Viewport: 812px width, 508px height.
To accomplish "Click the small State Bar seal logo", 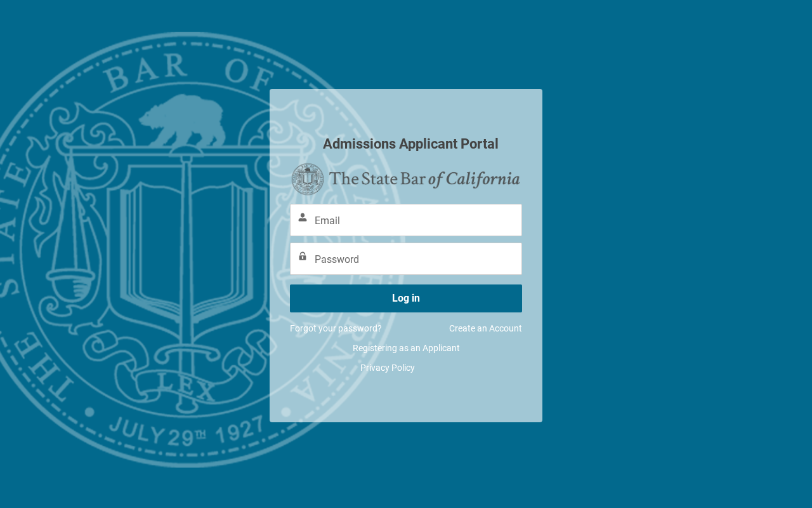I will 308,179.
